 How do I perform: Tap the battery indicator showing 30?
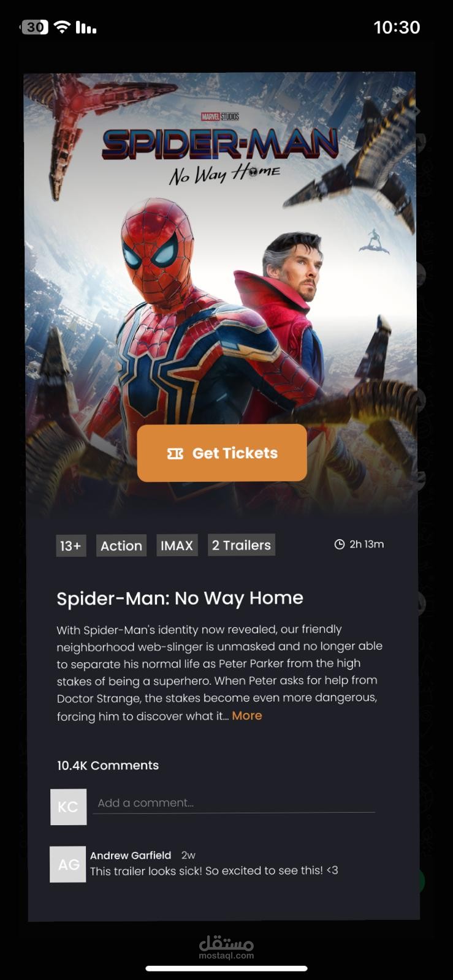(x=35, y=27)
